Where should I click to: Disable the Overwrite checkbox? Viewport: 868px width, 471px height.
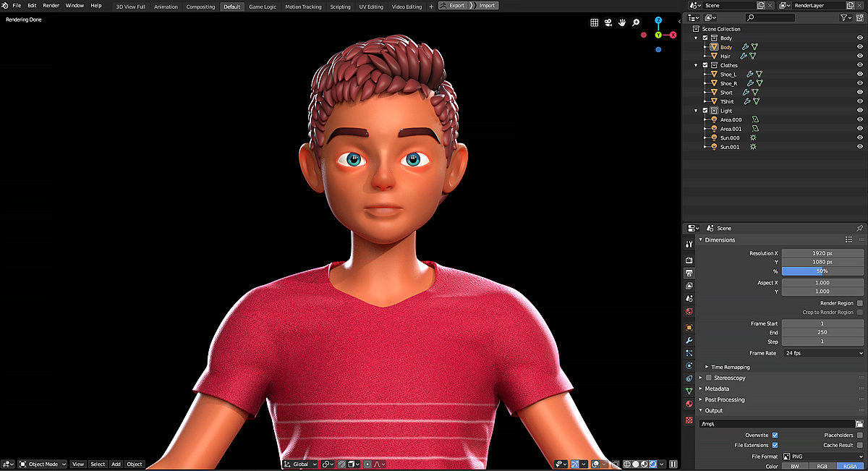pos(775,435)
